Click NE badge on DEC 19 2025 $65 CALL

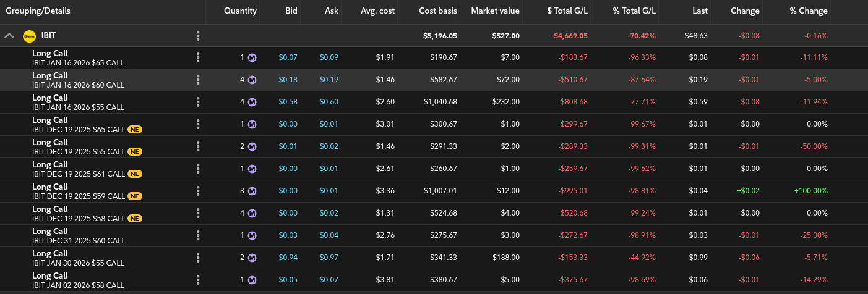pos(135,130)
